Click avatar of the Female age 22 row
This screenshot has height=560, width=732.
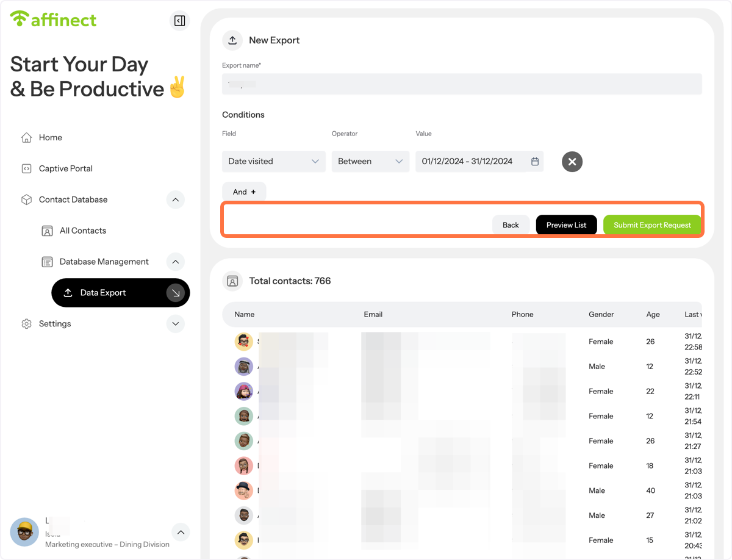click(244, 391)
